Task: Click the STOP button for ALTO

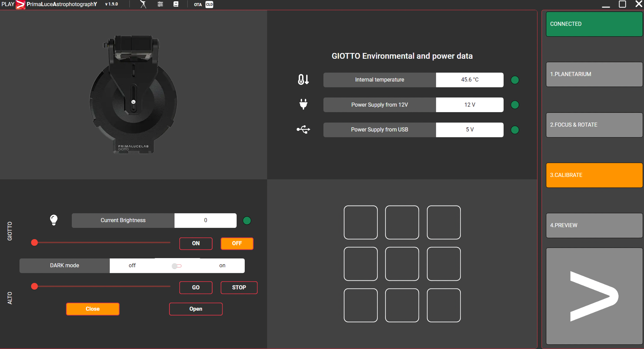Action: [x=239, y=287]
